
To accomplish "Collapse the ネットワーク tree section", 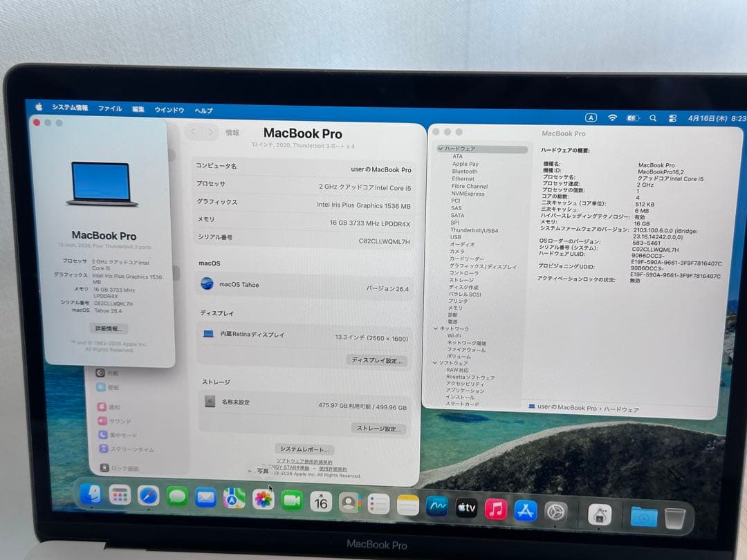I will 436,328.
